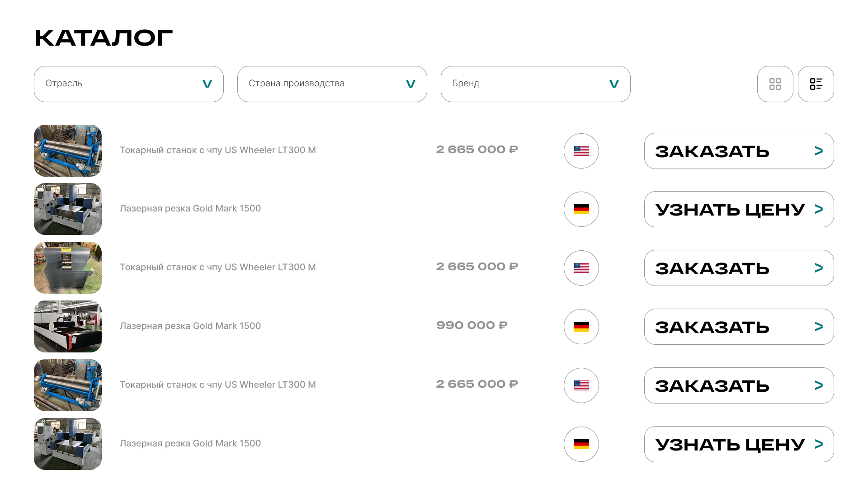Click the arrow on the fifth row Заказать button

coord(818,385)
